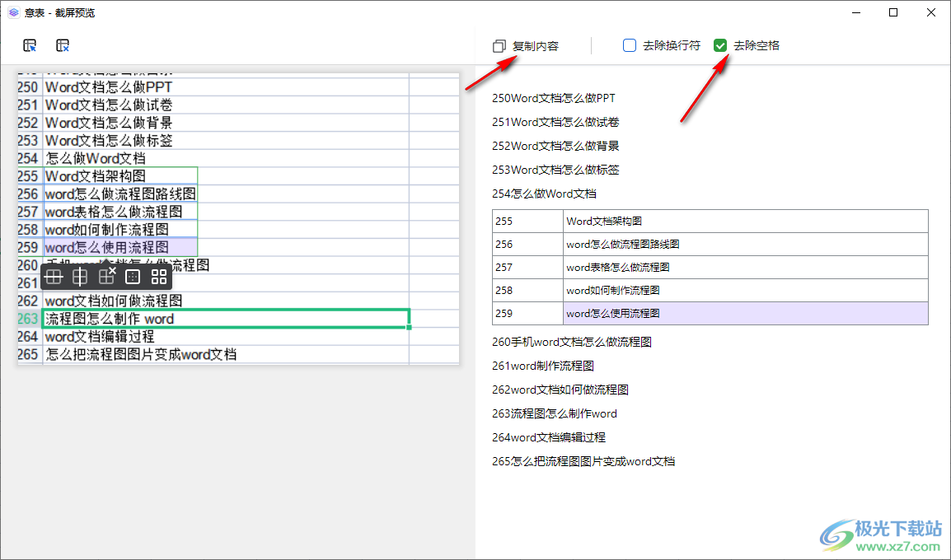Click screenshot region Word文档架构图 in row 255

(x=120, y=175)
